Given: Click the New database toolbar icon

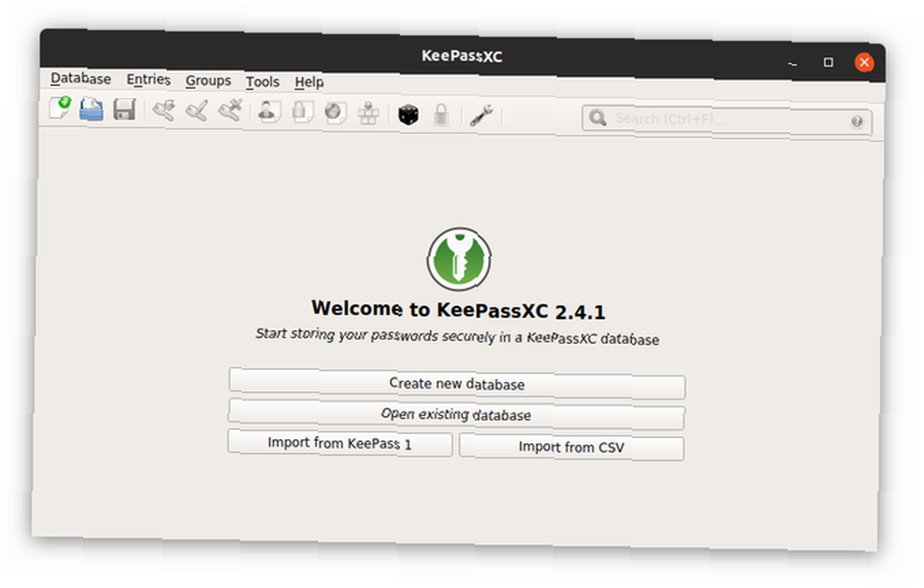Looking at the screenshot, I should tap(60, 108).
